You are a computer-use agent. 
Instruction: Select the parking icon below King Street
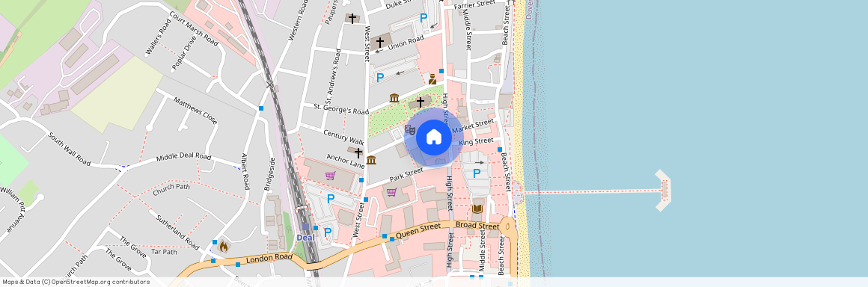coord(476,173)
